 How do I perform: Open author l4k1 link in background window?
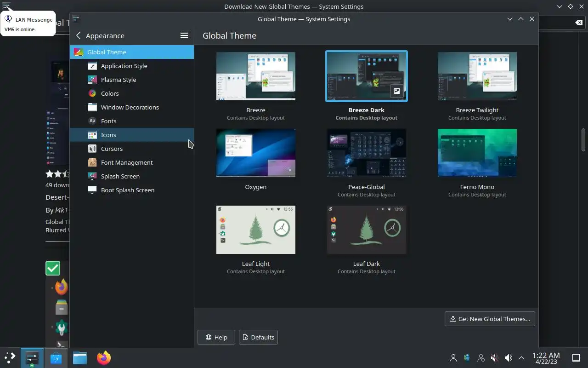pyautogui.click(x=62, y=210)
